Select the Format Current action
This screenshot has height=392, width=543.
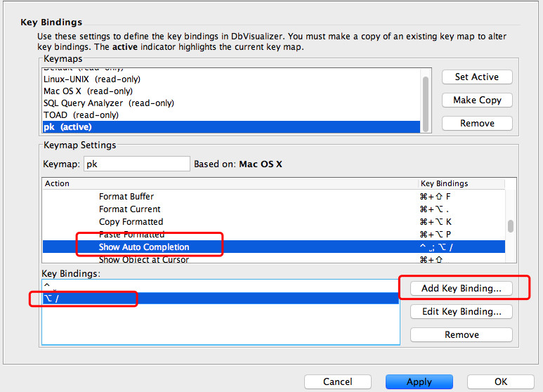click(x=129, y=209)
